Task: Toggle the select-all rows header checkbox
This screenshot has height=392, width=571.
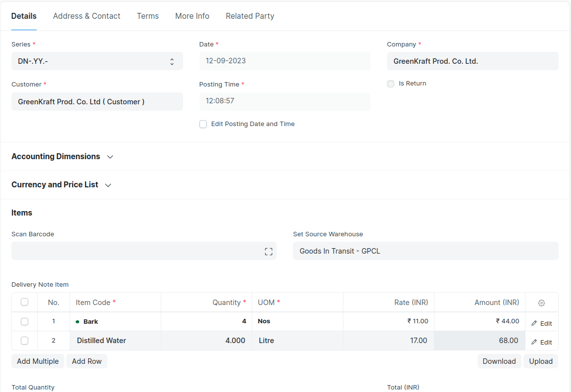Action: [x=25, y=302]
